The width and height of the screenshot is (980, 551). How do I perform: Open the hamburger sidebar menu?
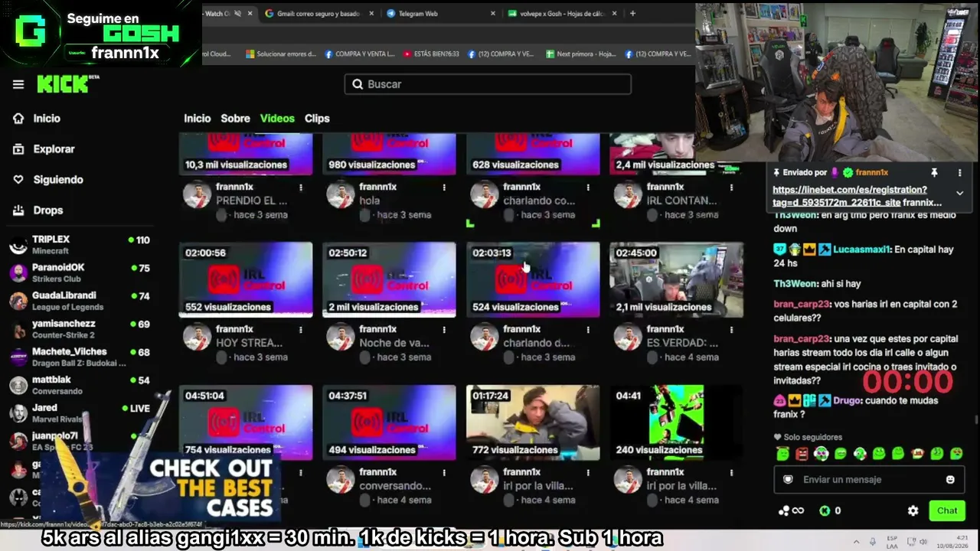pyautogui.click(x=18, y=84)
